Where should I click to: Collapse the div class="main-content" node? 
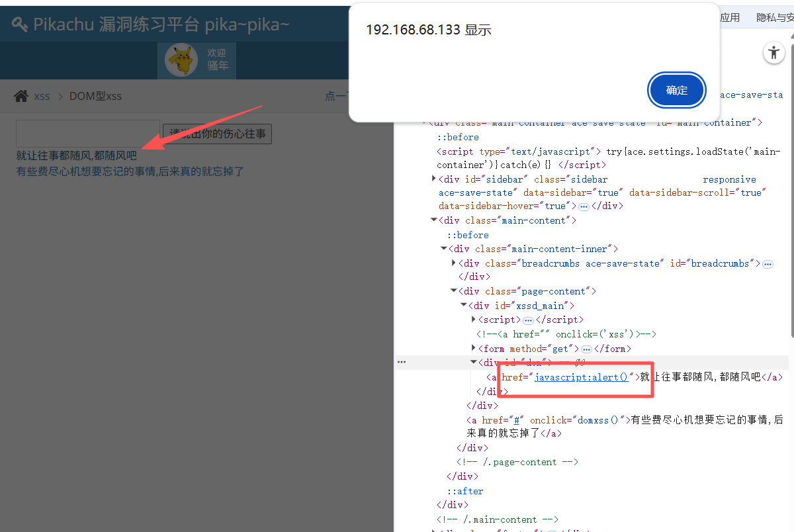coord(433,220)
